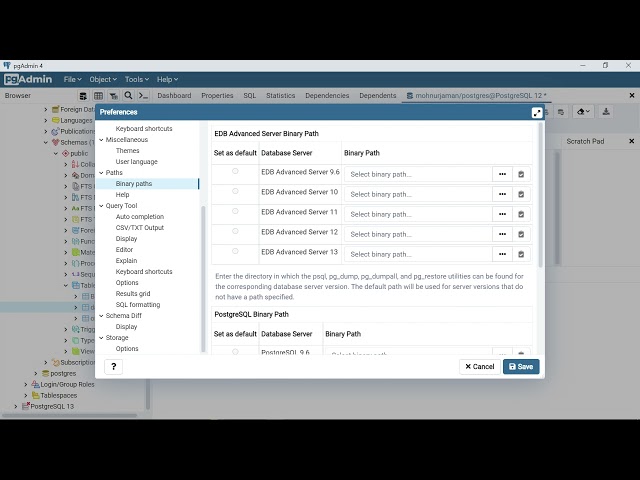
Task: Save the preferences
Action: click(x=521, y=367)
